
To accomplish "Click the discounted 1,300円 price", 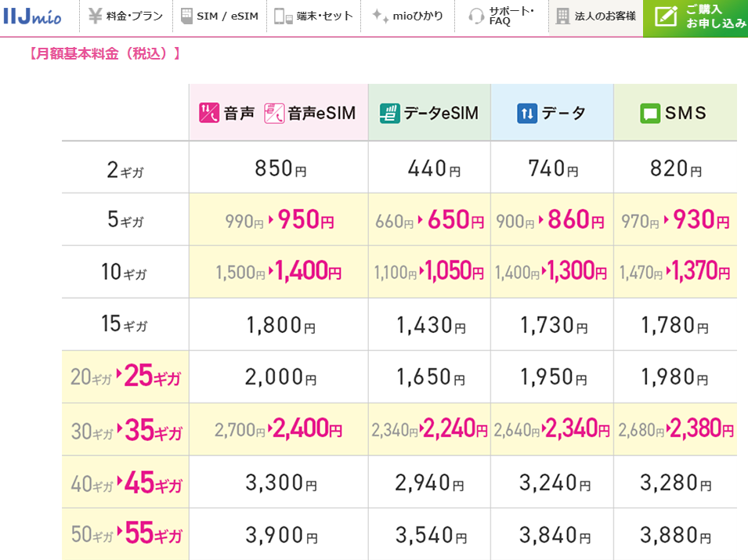I will [x=576, y=270].
